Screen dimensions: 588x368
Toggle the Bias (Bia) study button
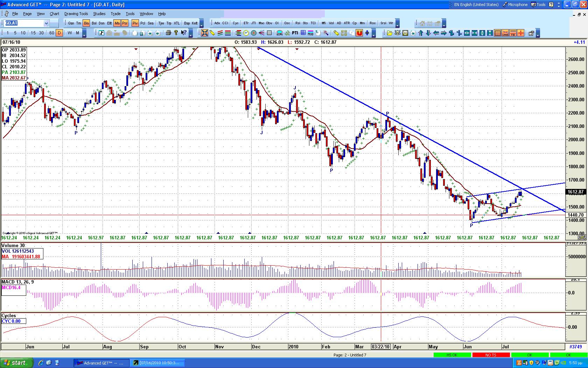(x=86, y=23)
